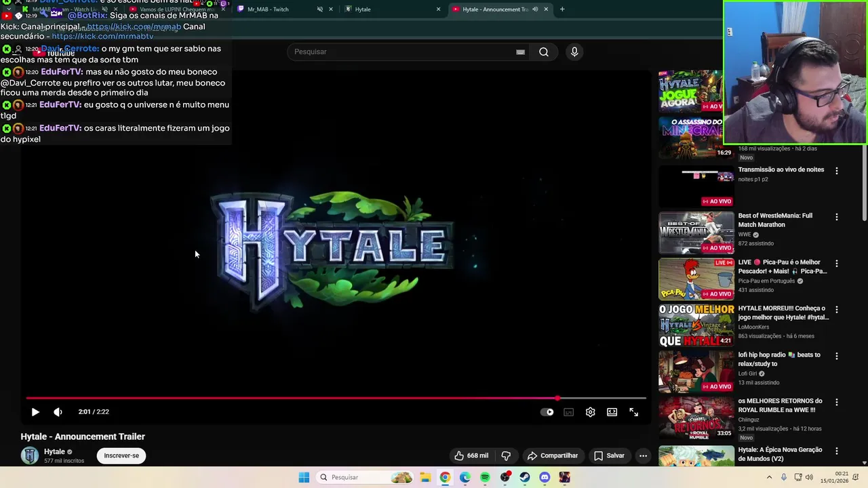
Task: Open Pica-Pau live stream thumbnail
Action: [696, 279]
